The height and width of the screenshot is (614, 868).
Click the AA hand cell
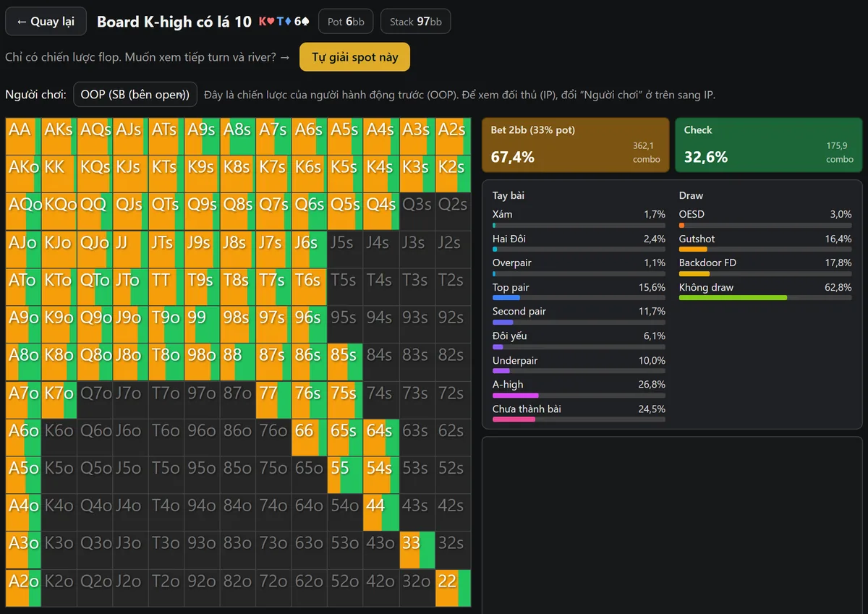click(x=23, y=137)
